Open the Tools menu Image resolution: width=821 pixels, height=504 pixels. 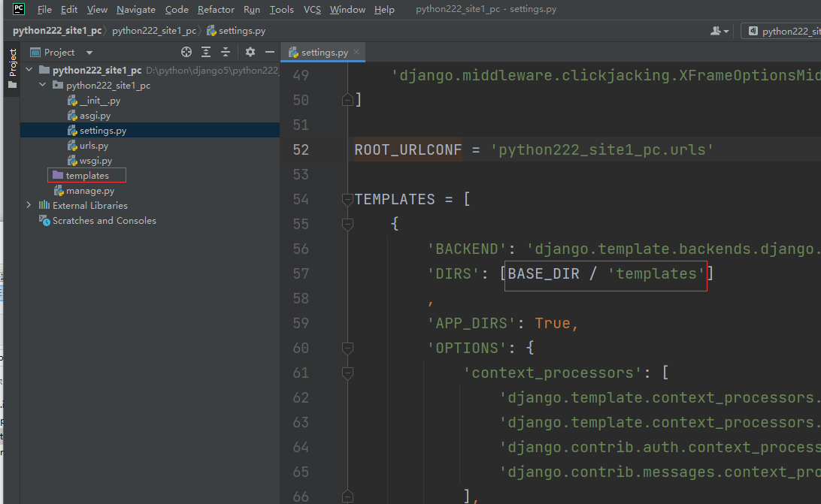click(x=282, y=10)
